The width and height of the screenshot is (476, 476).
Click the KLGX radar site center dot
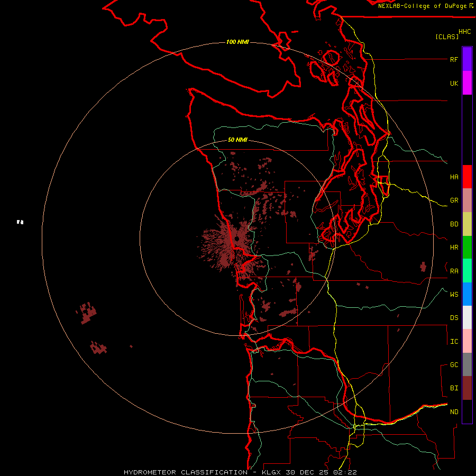point(237,239)
